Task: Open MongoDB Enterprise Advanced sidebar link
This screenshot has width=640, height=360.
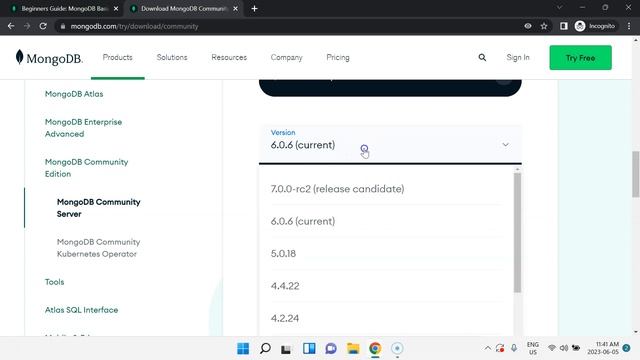Action: click(x=83, y=128)
